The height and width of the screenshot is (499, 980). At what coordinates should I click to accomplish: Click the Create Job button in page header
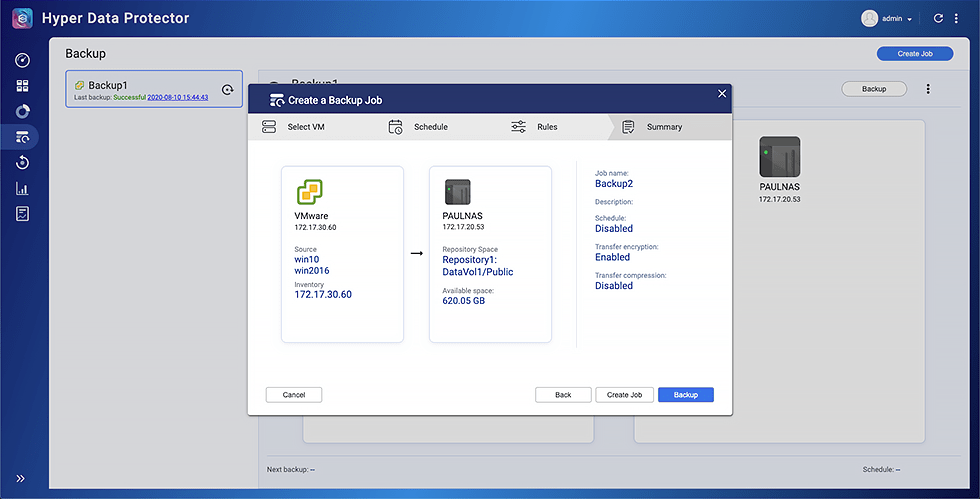point(915,54)
